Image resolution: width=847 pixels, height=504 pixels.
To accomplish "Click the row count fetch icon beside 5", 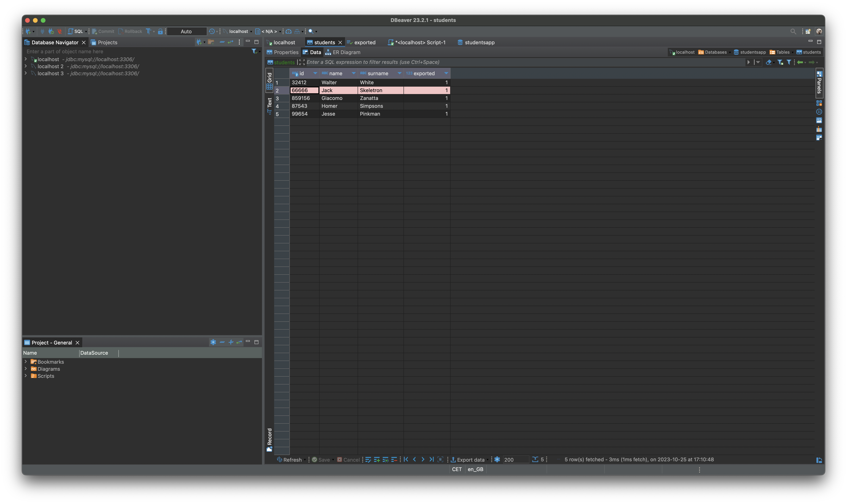I will pyautogui.click(x=535, y=460).
